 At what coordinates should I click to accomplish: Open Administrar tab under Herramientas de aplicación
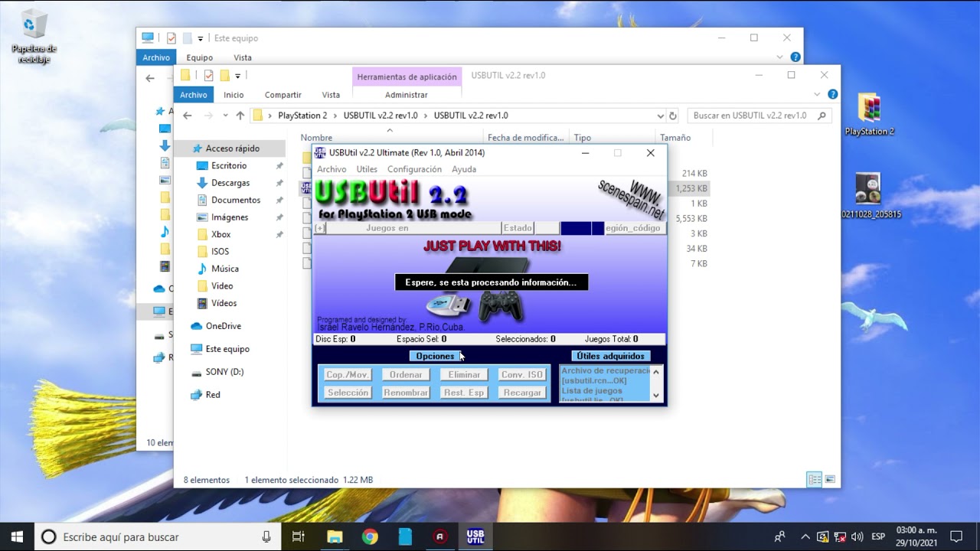pyautogui.click(x=407, y=95)
